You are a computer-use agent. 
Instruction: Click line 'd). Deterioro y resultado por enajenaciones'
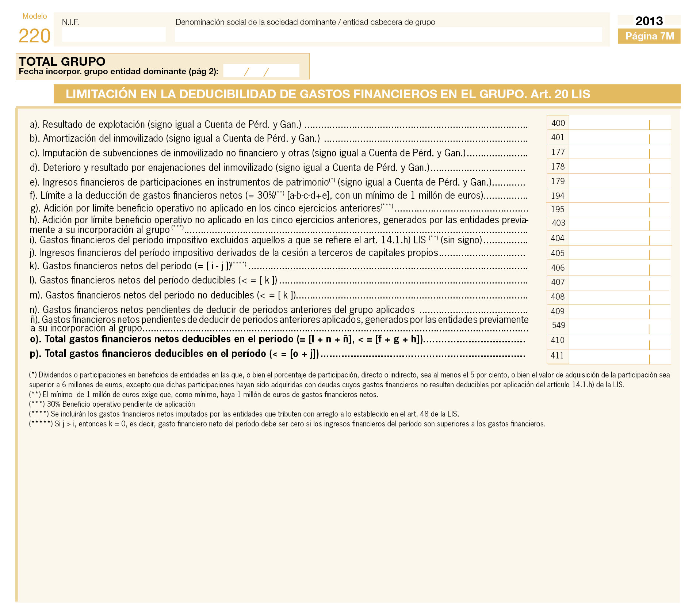278,168
